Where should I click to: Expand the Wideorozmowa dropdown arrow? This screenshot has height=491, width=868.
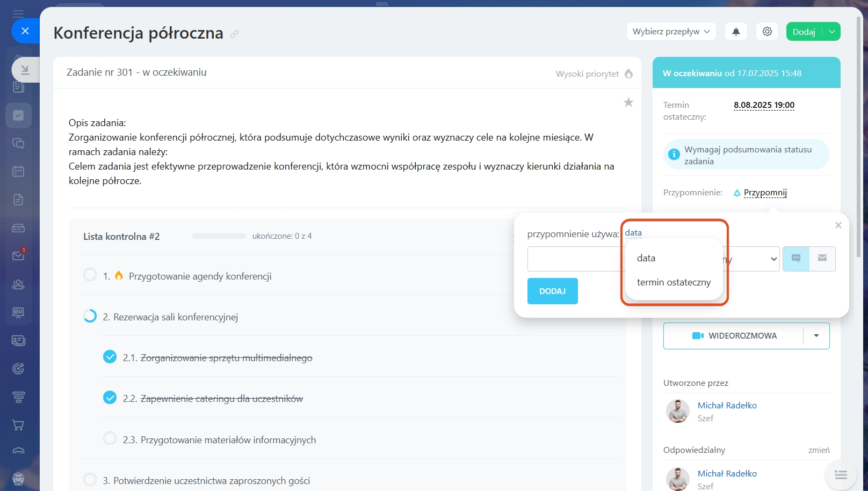tap(816, 335)
